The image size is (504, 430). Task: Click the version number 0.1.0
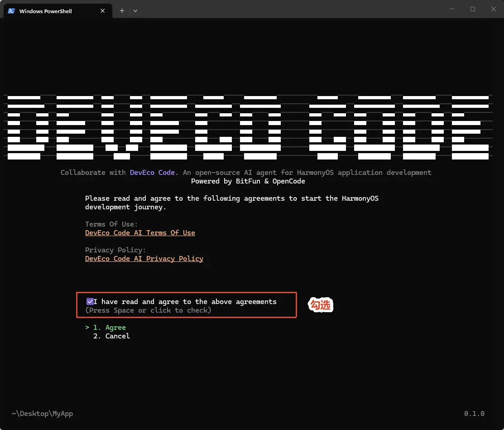(x=474, y=414)
